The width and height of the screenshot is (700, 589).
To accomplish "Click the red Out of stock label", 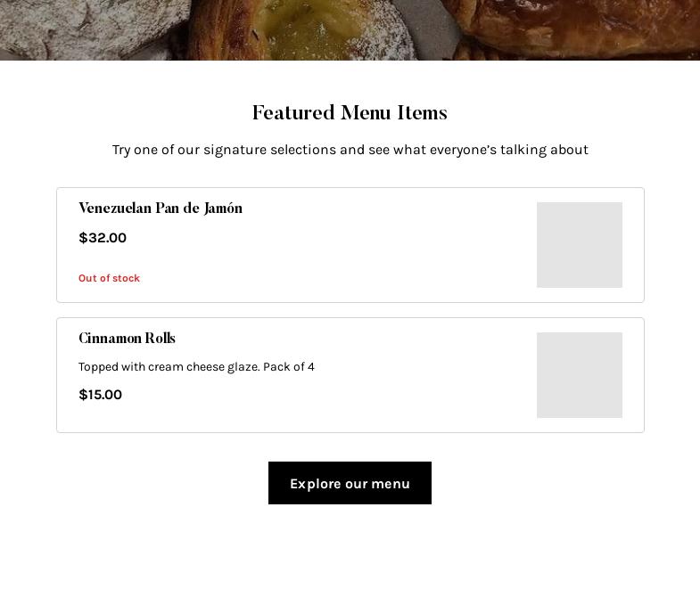I will click(x=109, y=278).
